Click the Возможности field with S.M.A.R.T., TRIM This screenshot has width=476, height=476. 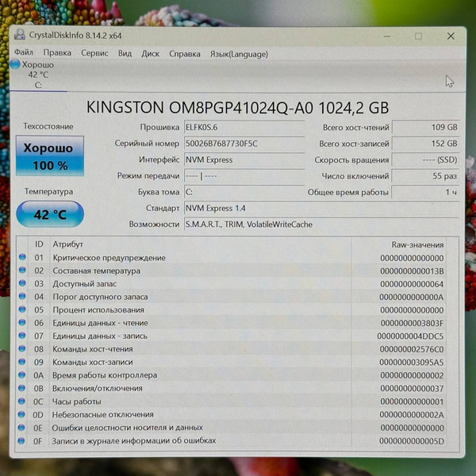pos(321,225)
